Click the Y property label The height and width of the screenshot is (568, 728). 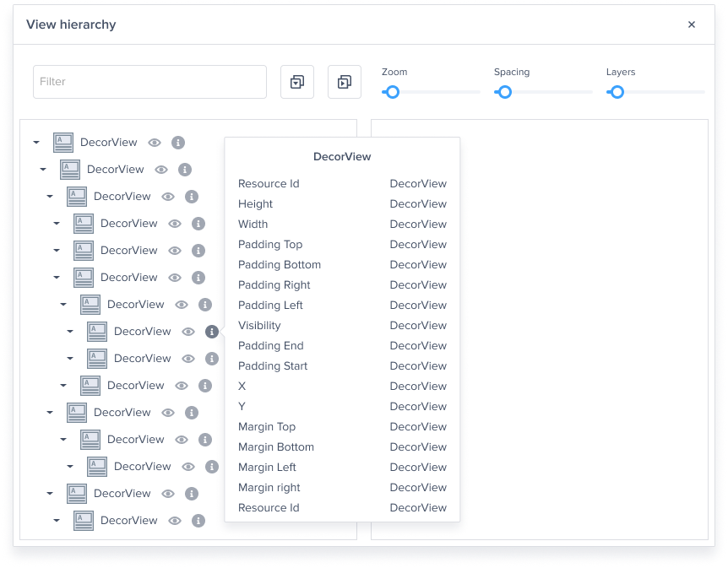242,407
